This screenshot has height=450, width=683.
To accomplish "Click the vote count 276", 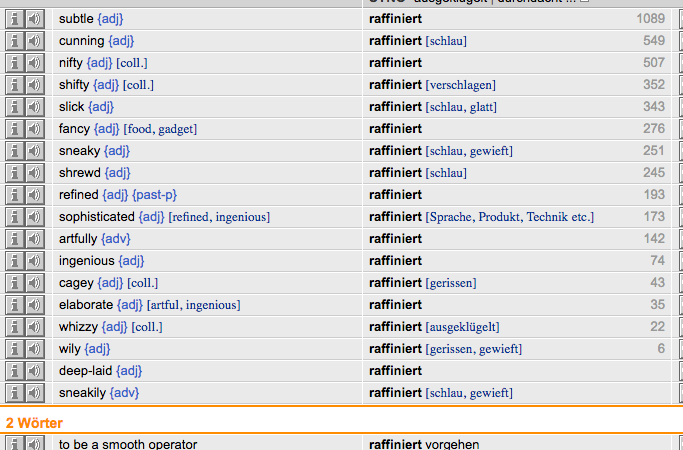I will (x=654, y=129).
